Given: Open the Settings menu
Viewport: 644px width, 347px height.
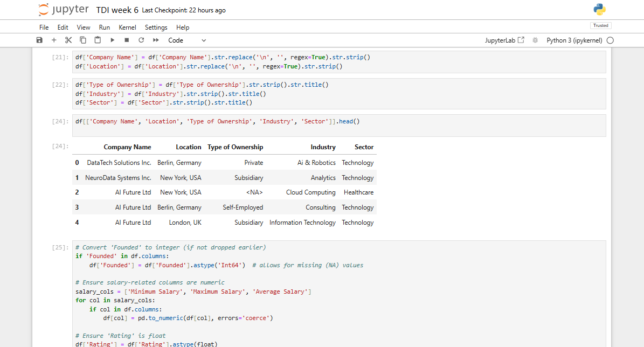Looking at the screenshot, I should click(x=156, y=27).
